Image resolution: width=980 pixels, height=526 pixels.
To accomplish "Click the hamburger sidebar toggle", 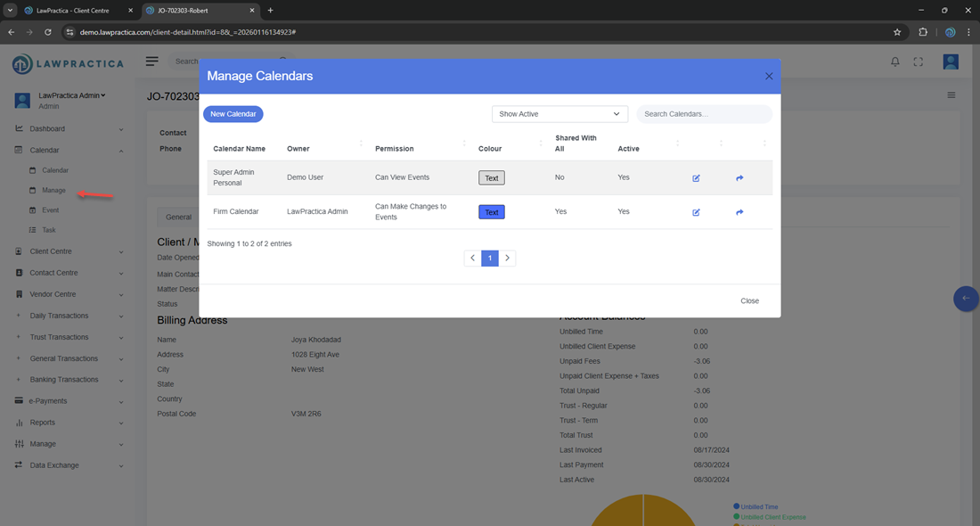I will click(x=152, y=62).
